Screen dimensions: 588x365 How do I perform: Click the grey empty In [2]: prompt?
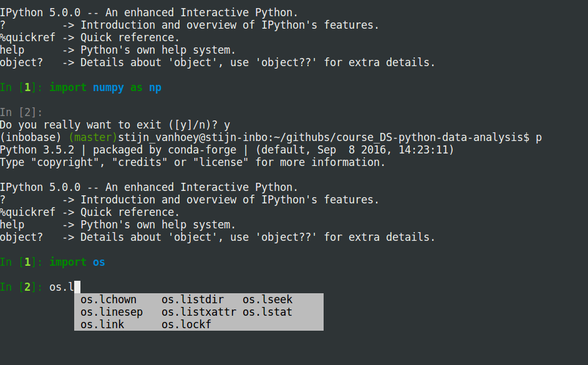coord(21,112)
